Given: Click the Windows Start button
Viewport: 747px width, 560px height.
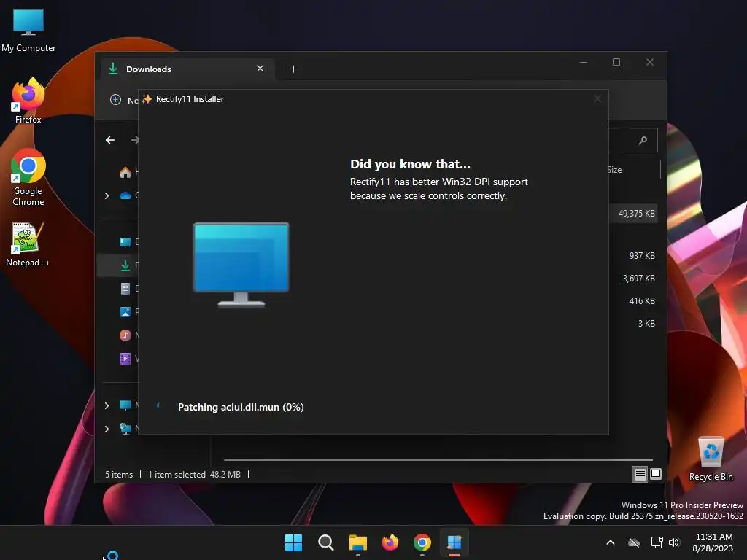Looking at the screenshot, I should point(293,542).
